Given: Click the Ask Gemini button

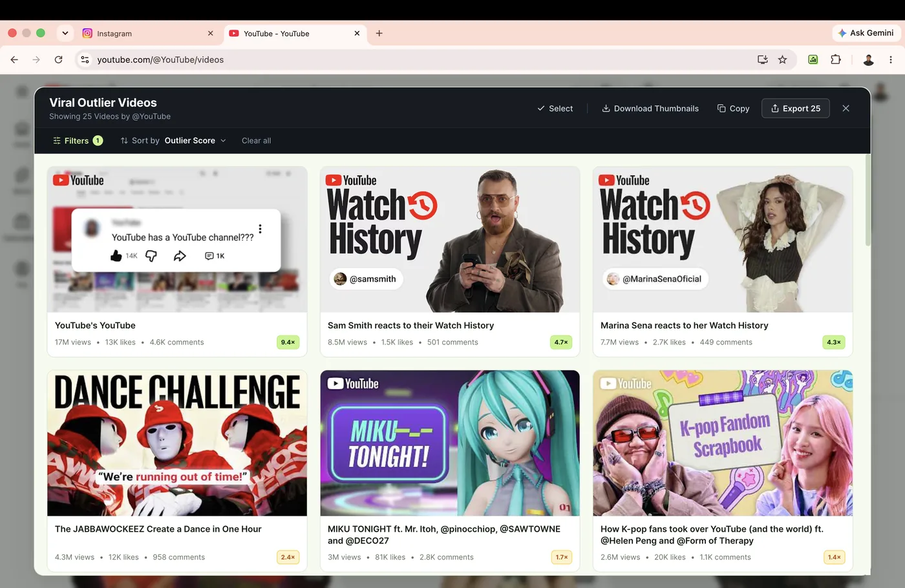Looking at the screenshot, I should [x=866, y=33].
